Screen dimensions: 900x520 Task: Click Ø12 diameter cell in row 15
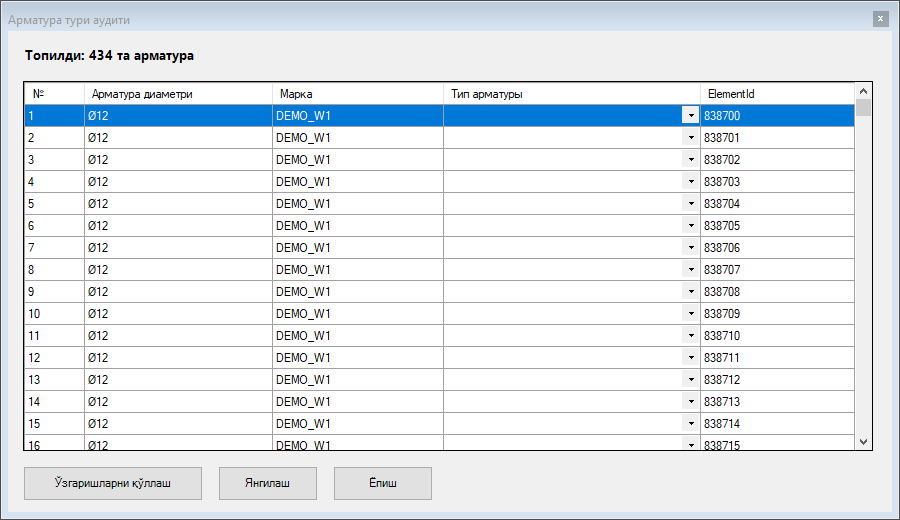click(179, 424)
